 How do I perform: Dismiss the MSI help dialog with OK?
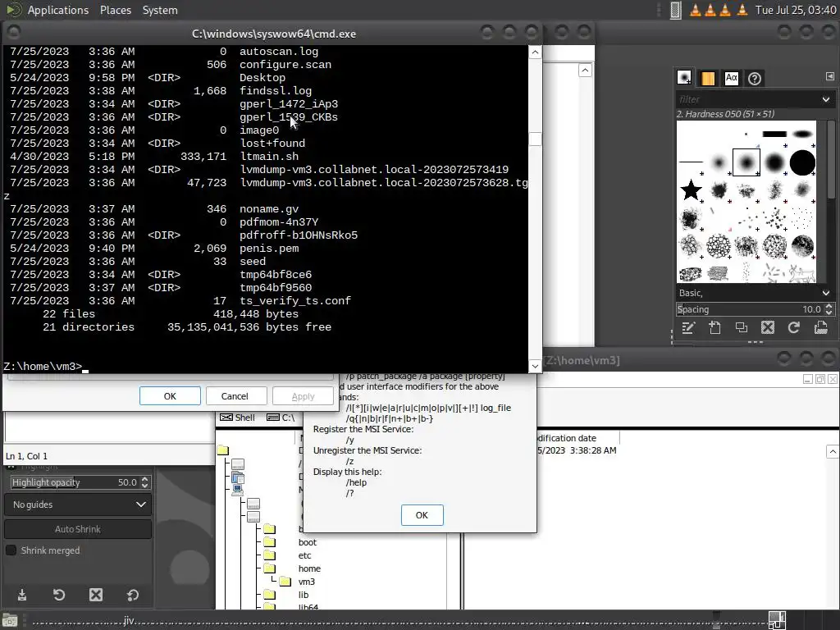[x=422, y=515]
